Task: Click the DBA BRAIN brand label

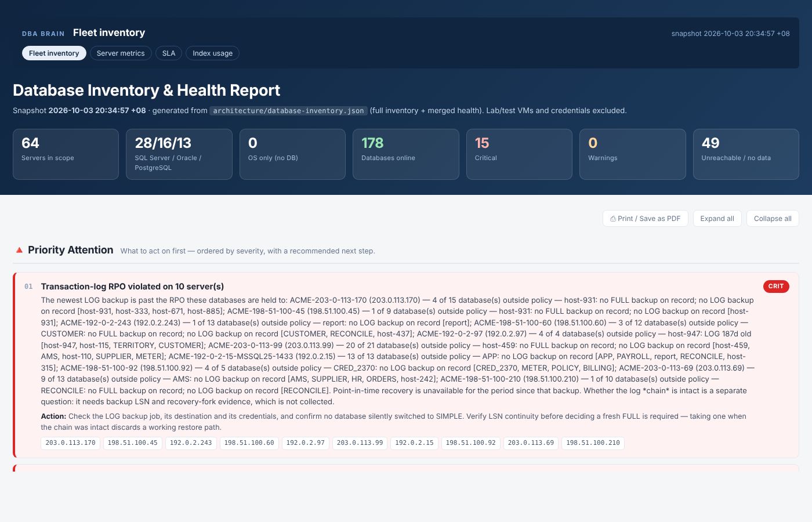Action: coord(43,34)
